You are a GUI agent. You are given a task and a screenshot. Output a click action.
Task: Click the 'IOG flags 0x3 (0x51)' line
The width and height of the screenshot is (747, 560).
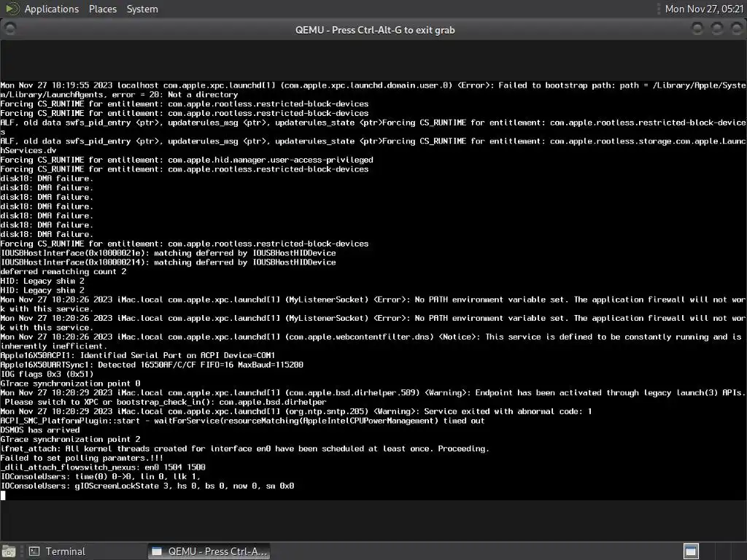coord(47,374)
